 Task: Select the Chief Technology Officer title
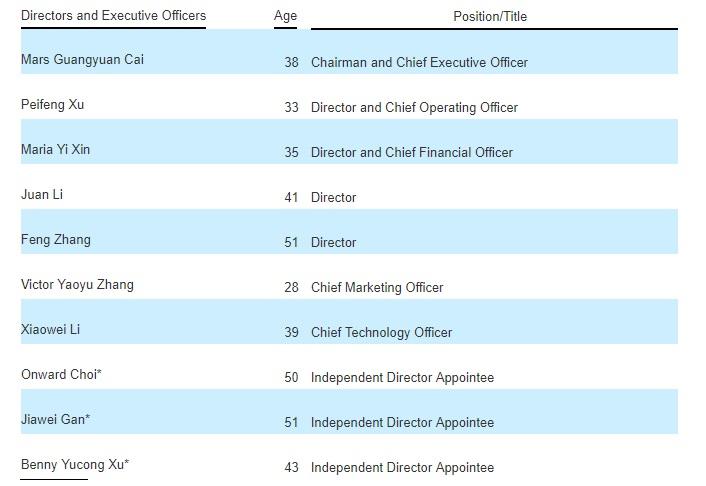point(381,333)
